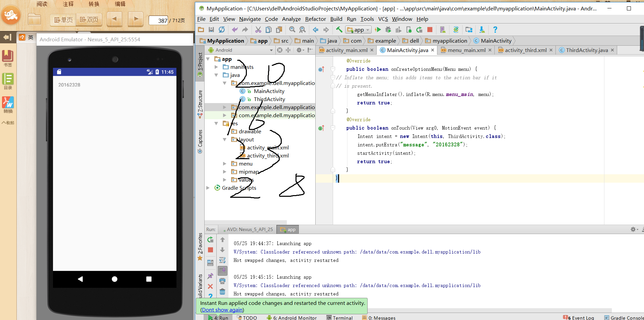The image size is (644, 320).
Task: Click the Attach debugger to process icon
Action: point(409,30)
